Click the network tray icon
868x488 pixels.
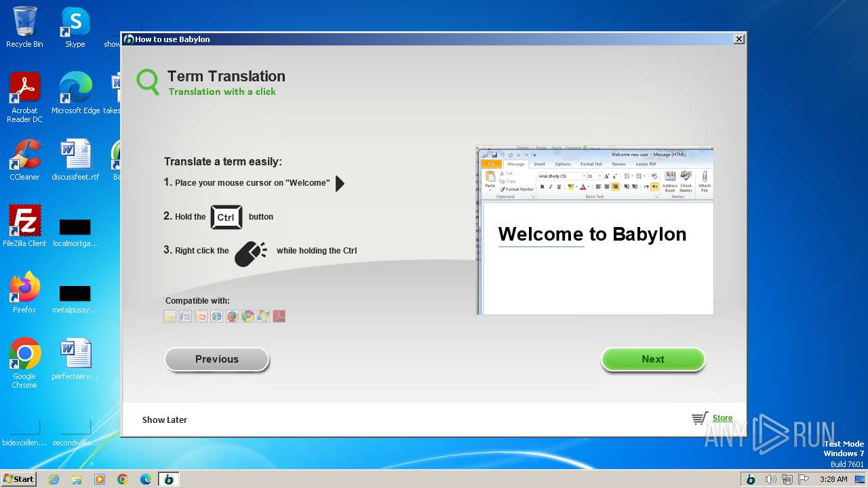(787, 479)
